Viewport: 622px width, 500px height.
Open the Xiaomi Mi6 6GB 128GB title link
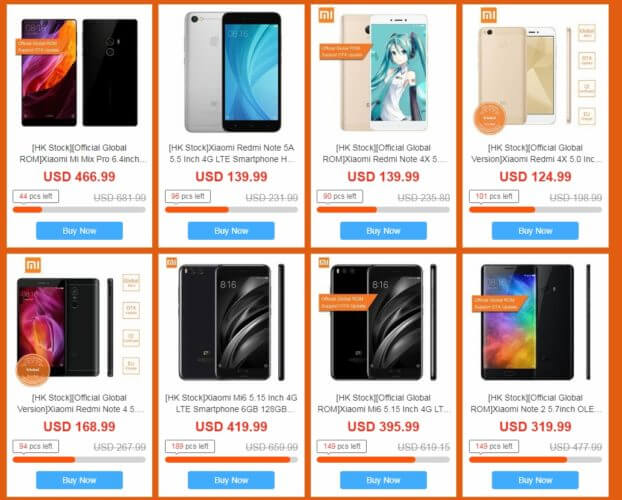pyautogui.click(x=232, y=403)
